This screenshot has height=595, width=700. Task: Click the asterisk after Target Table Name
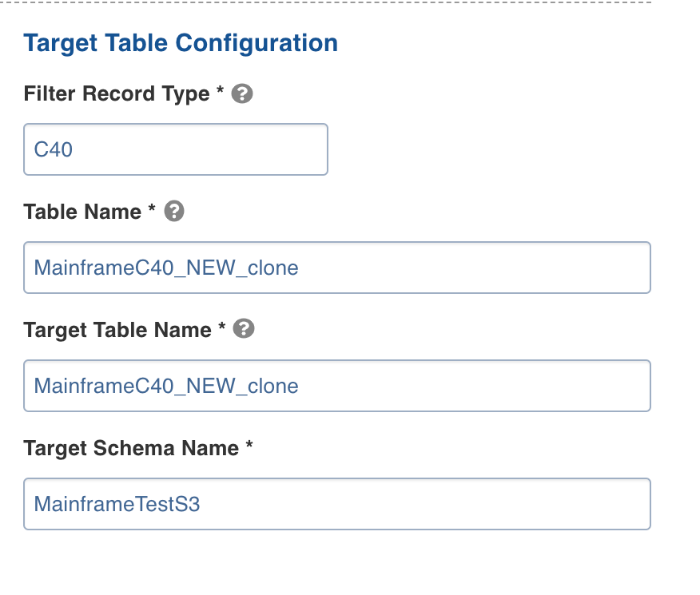click(222, 328)
